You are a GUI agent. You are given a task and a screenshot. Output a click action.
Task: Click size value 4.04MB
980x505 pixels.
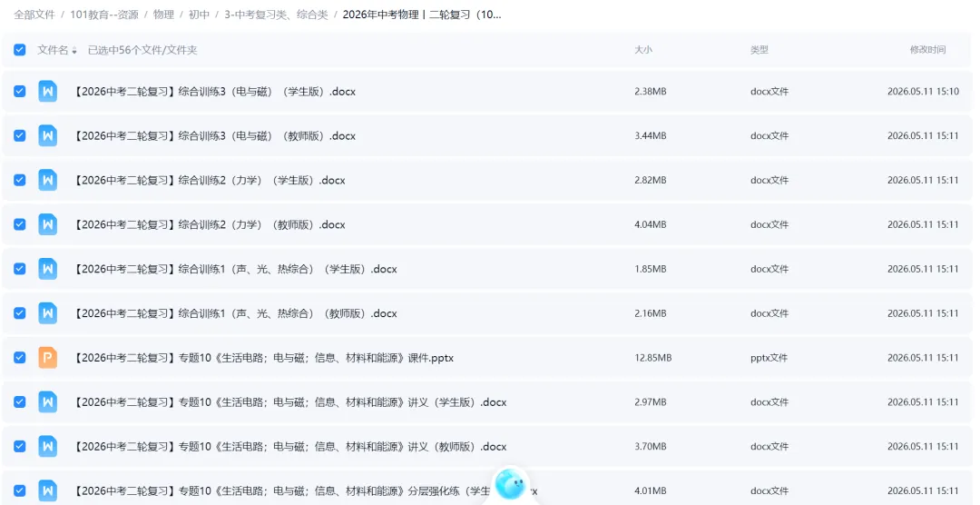point(651,224)
